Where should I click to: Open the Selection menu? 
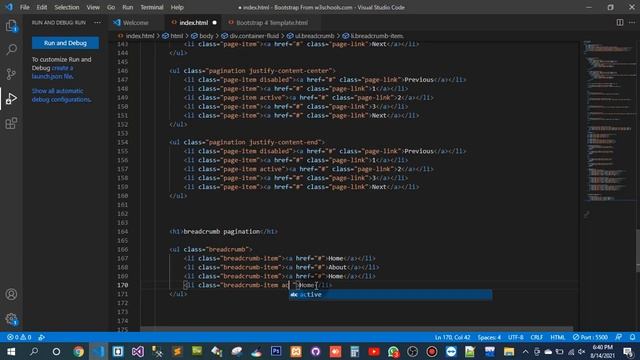67,7
